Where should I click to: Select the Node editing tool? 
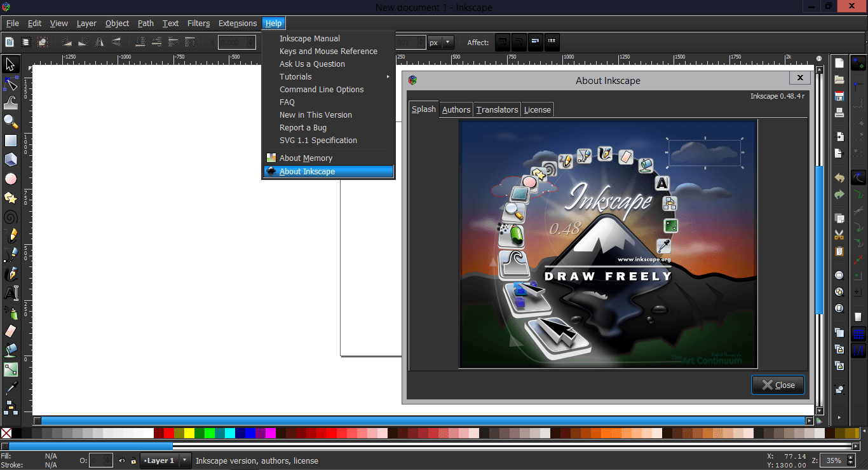click(10, 83)
